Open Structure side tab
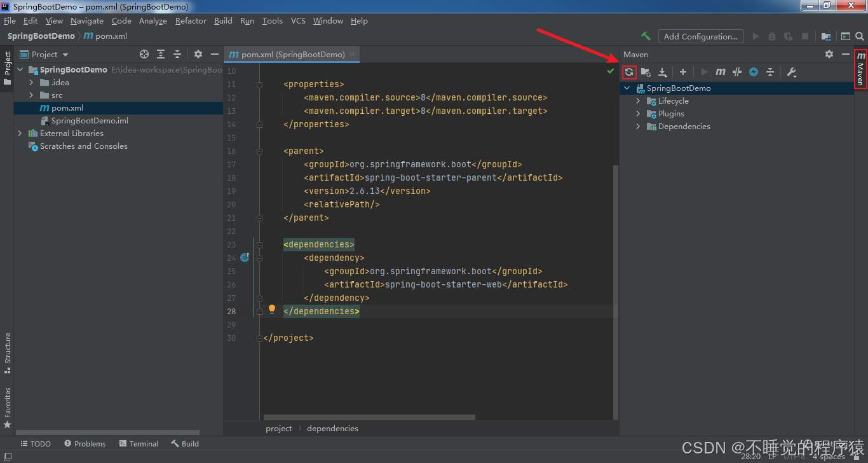Image resolution: width=868 pixels, height=463 pixels. [x=7, y=352]
